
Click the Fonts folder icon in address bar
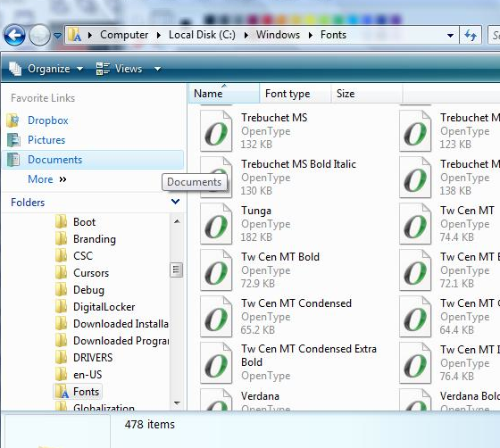(74, 35)
